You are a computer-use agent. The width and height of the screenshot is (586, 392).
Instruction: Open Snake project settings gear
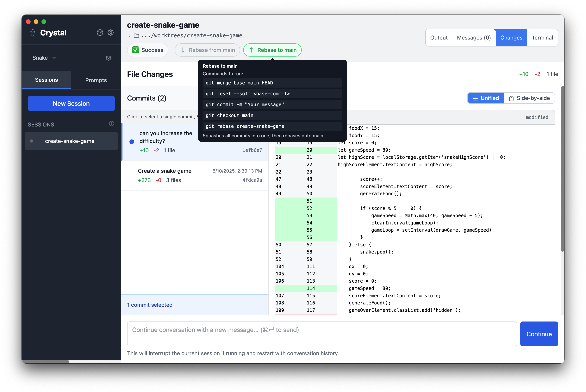coord(108,58)
